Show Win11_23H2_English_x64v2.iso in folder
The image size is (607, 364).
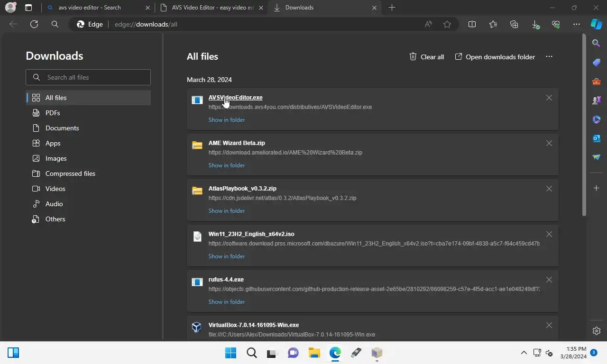coord(227,256)
